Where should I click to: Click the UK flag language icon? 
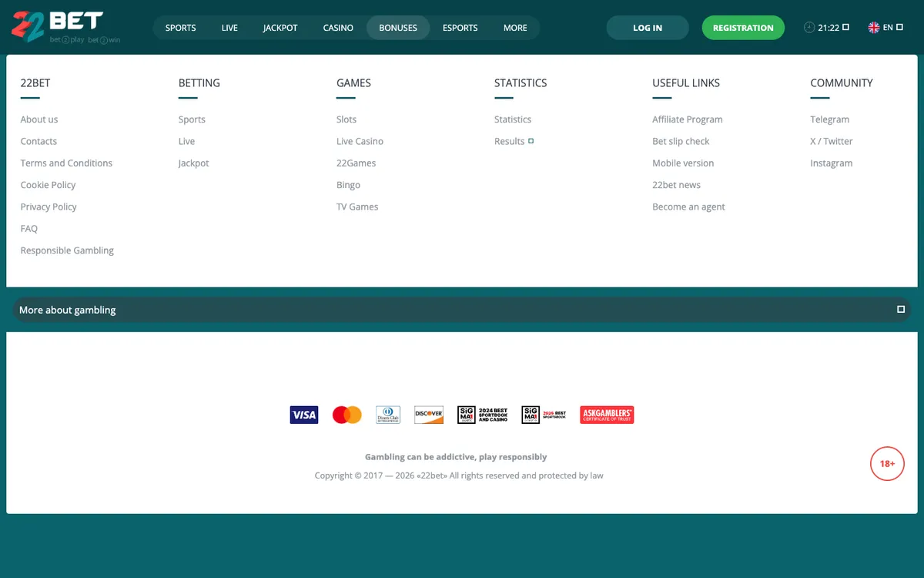click(x=874, y=28)
